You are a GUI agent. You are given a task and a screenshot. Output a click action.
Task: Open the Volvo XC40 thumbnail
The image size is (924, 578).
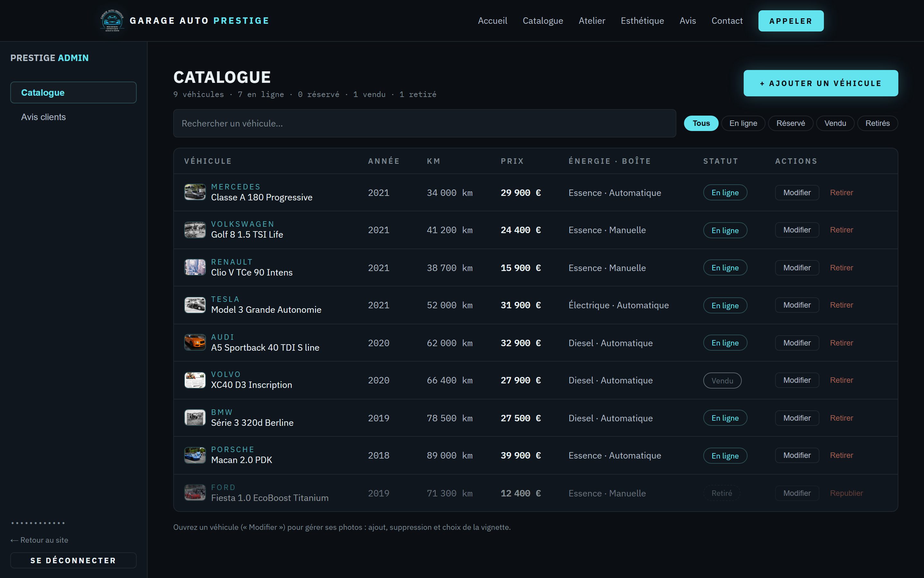coord(195,381)
